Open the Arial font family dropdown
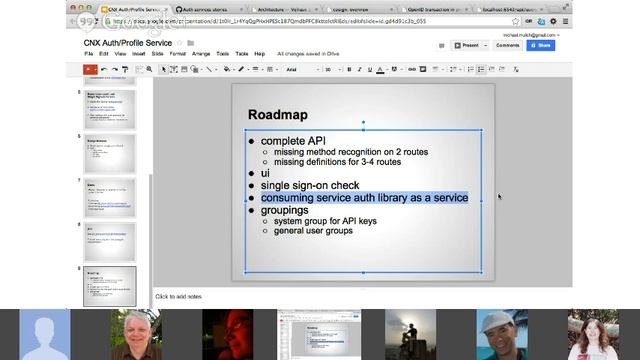This screenshot has width=640, height=360. pyautogui.click(x=302, y=70)
